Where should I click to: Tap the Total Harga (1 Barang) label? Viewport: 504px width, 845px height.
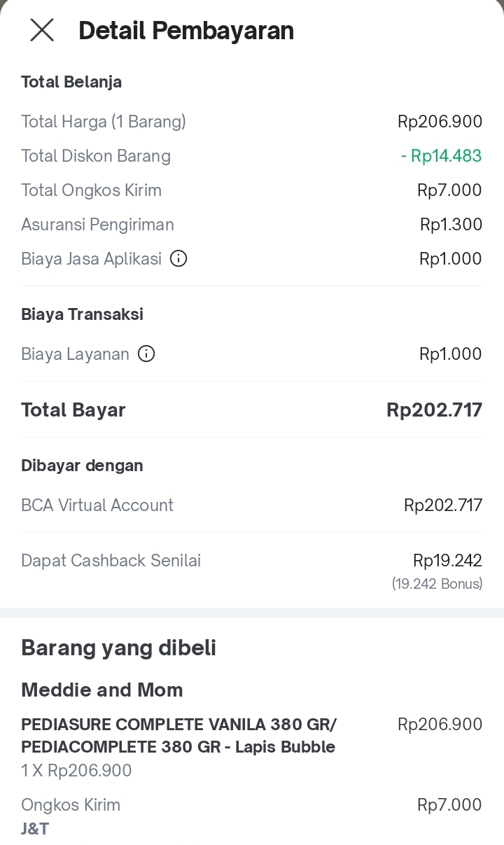(x=104, y=122)
